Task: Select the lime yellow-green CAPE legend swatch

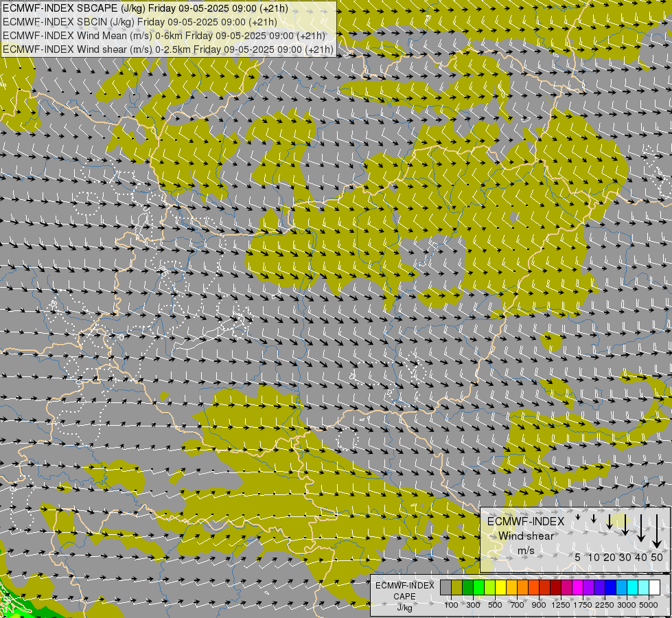Action: pos(490,587)
